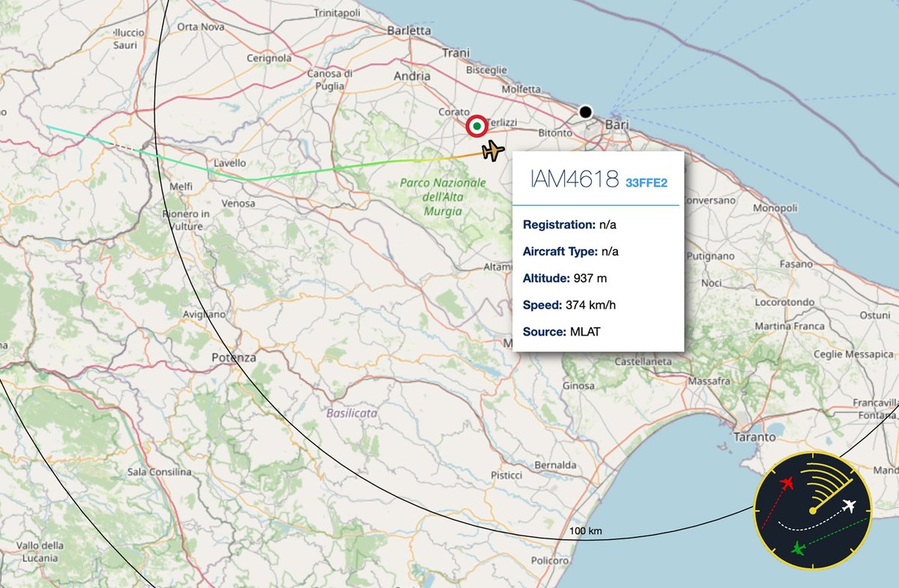The height and width of the screenshot is (588, 899).
Task: Click the Source: MLAT row
Action: pyautogui.click(x=563, y=331)
